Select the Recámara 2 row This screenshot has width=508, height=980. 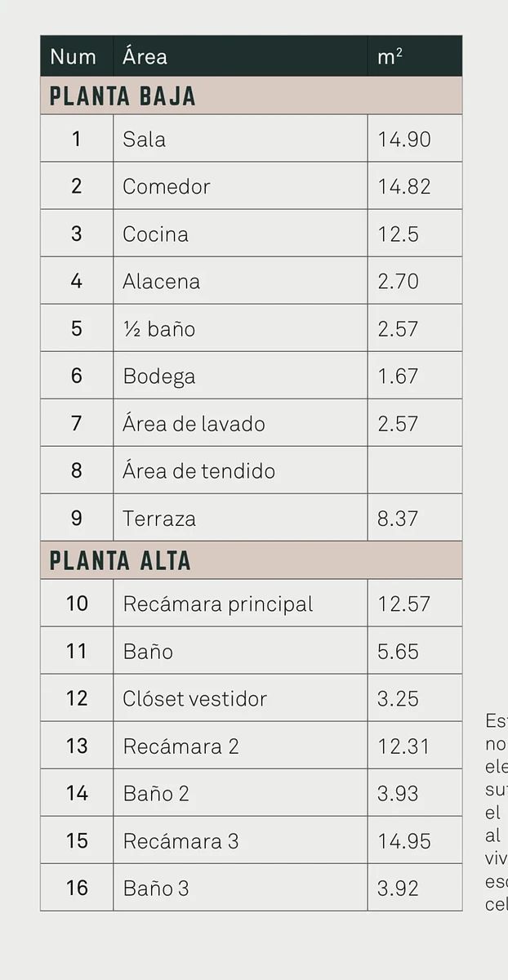pyautogui.click(x=251, y=746)
